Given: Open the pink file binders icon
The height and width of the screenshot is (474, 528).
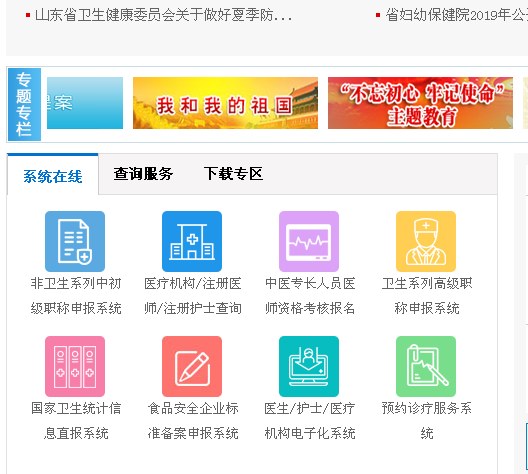Looking at the screenshot, I should point(75,366).
